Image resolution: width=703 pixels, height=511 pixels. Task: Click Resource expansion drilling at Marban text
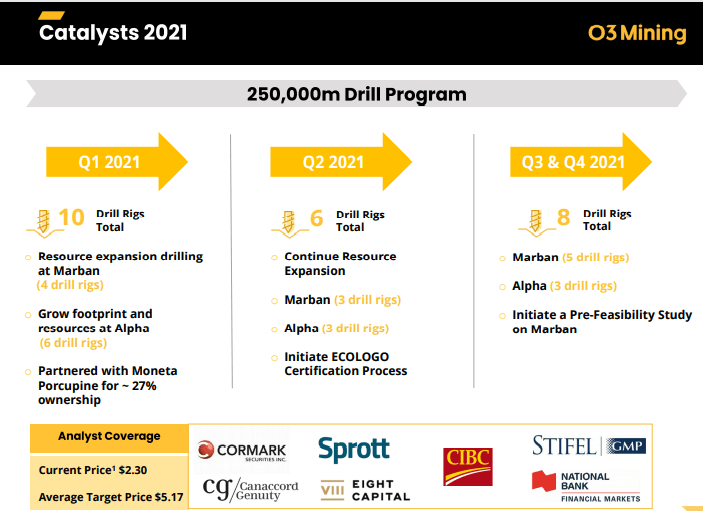click(x=120, y=264)
